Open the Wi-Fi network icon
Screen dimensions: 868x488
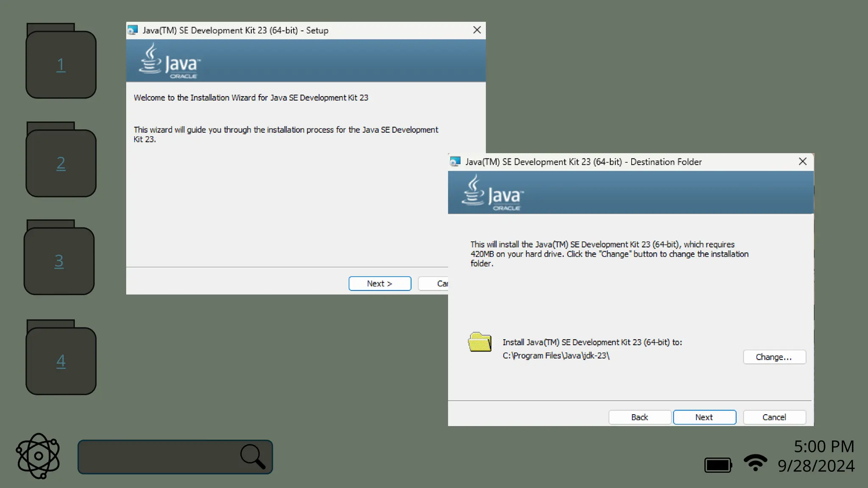pos(755,463)
